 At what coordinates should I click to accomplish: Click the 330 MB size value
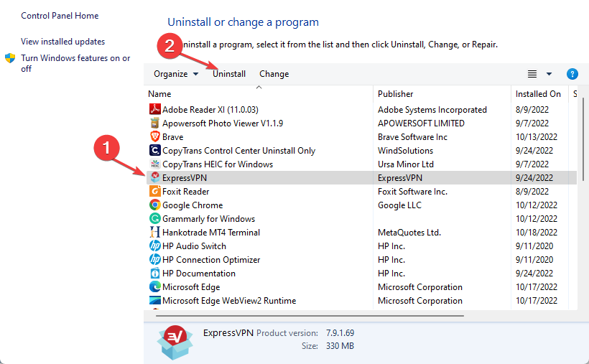pos(340,346)
